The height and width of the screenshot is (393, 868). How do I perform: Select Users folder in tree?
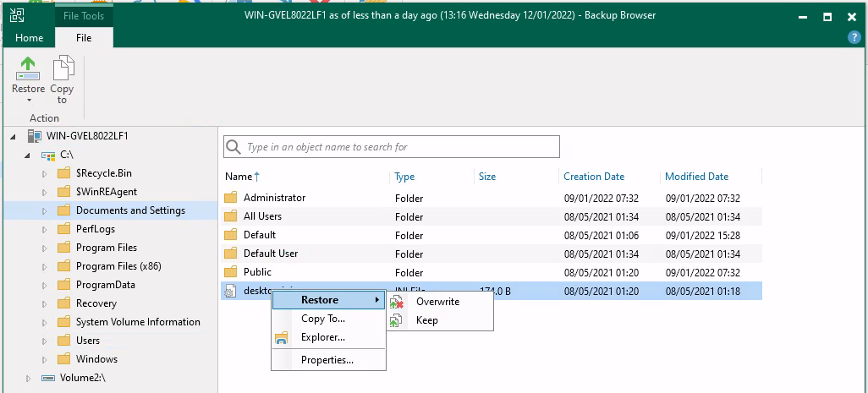point(88,341)
